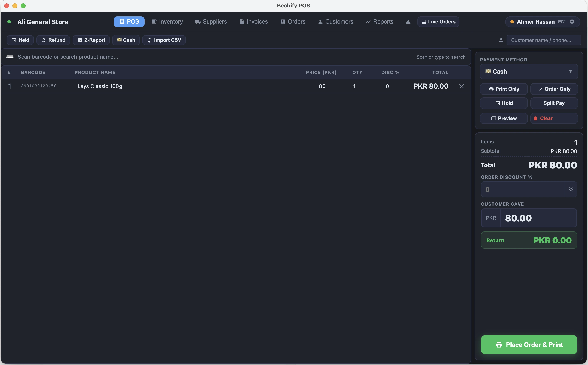Click Order Only

click(x=554, y=89)
